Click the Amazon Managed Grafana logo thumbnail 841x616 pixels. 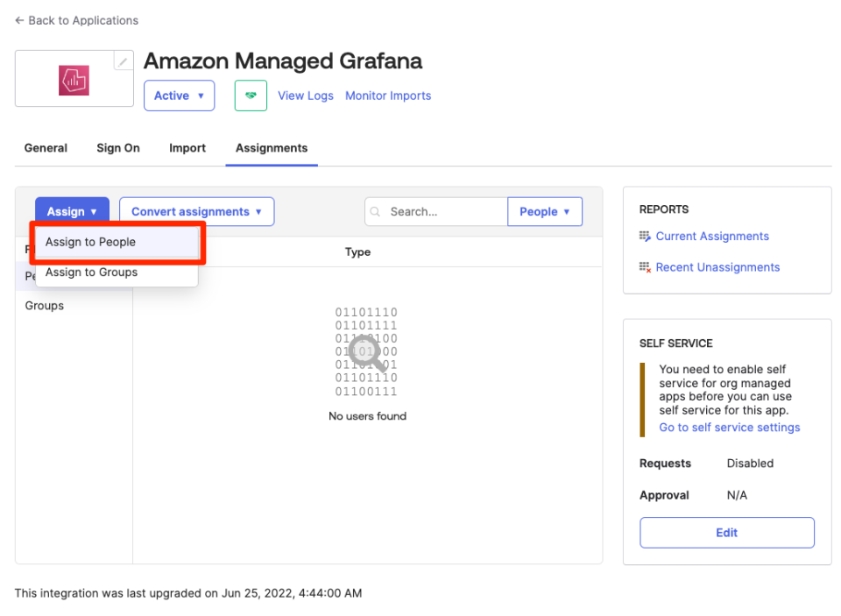tap(74, 79)
